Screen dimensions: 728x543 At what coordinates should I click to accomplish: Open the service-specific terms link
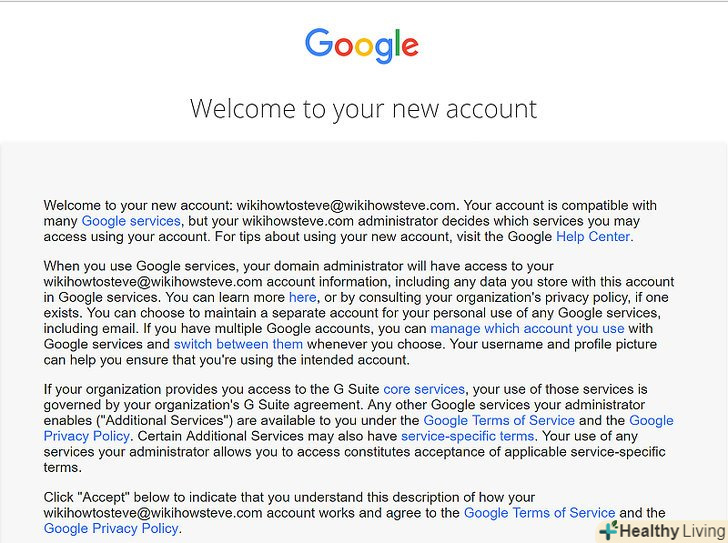tap(468, 436)
